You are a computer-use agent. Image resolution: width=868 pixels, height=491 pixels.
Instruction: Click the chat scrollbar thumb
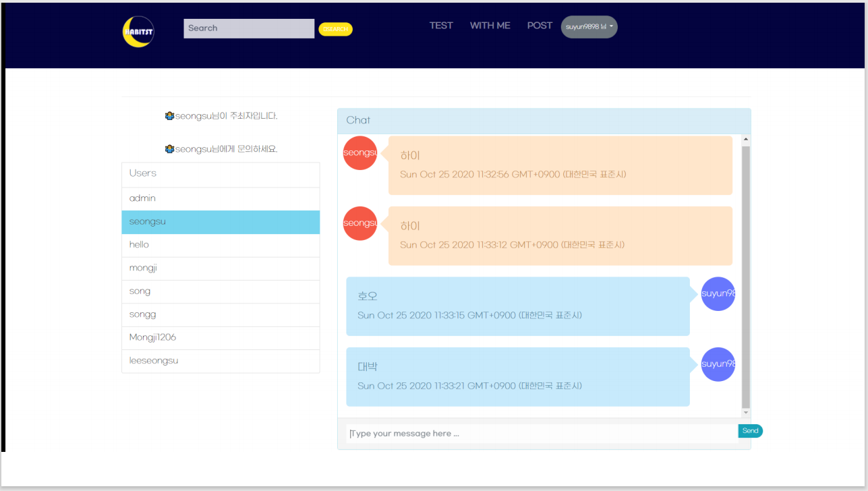[x=746, y=277]
